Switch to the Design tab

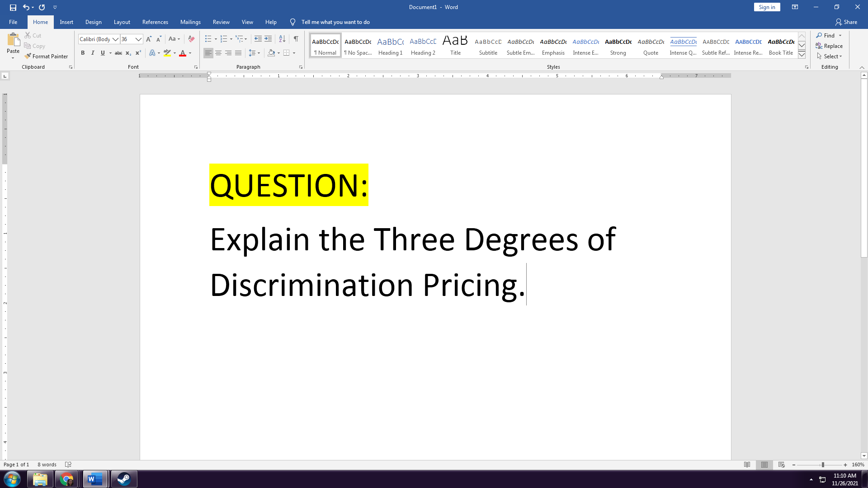[x=94, y=22]
